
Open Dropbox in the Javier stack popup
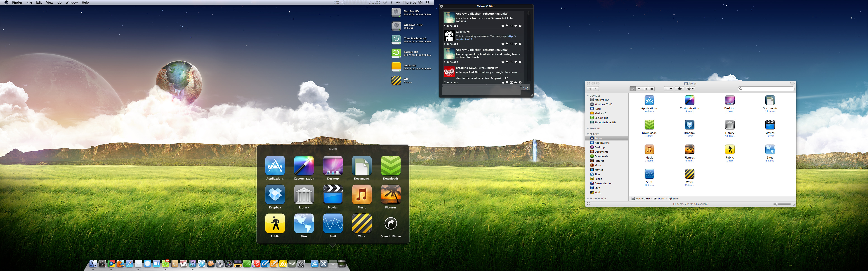coord(275,194)
